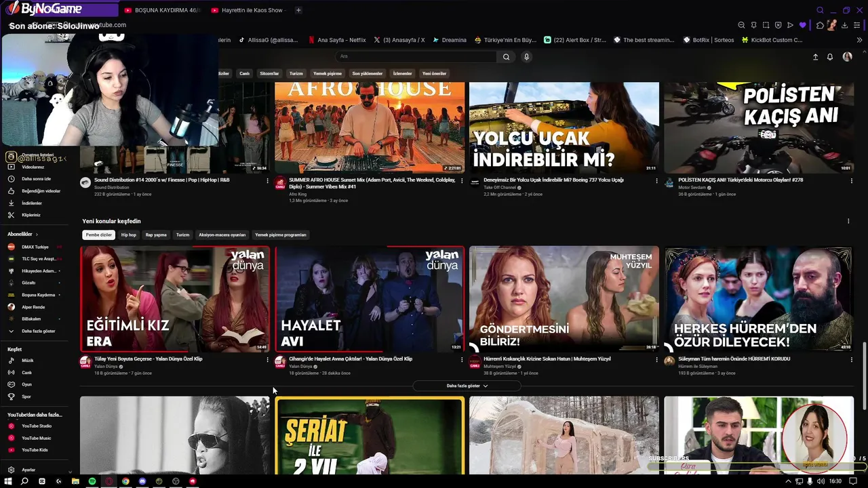Open the browser downloads icon
Screen dimensions: 868x488
click(x=844, y=25)
